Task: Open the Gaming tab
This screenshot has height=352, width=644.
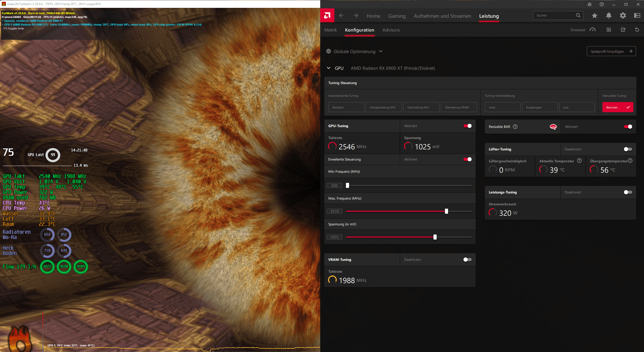Action: [397, 16]
